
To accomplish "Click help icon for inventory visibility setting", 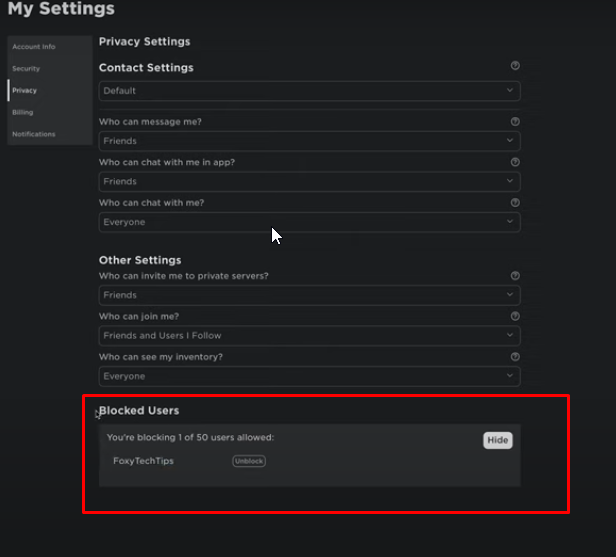I will [515, 357].
